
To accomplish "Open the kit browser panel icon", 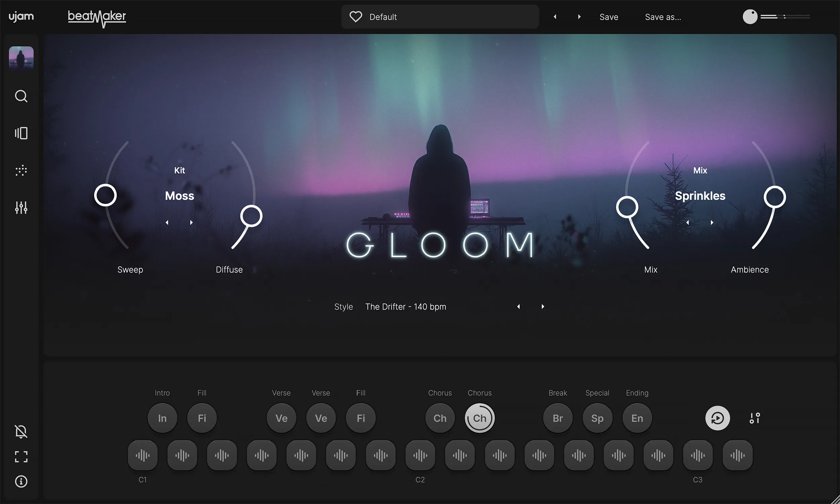I will [21, 133].
